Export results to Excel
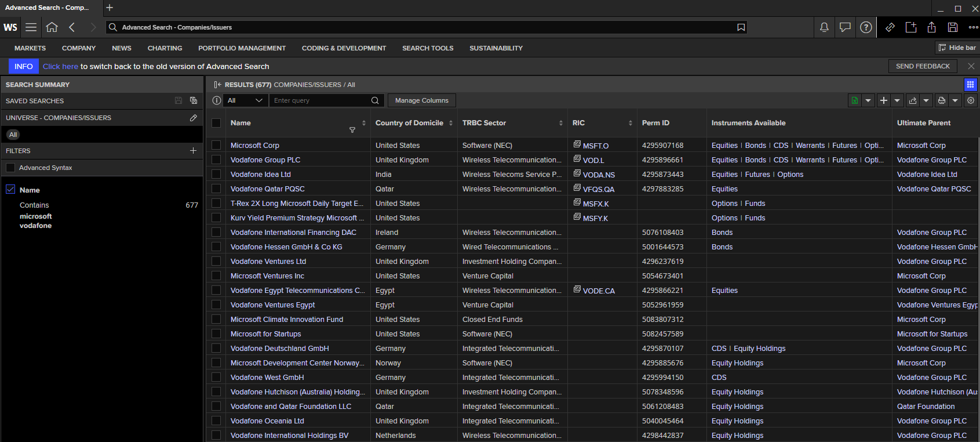The height and width of the screenshot is (442, 980). pos(854,100)
